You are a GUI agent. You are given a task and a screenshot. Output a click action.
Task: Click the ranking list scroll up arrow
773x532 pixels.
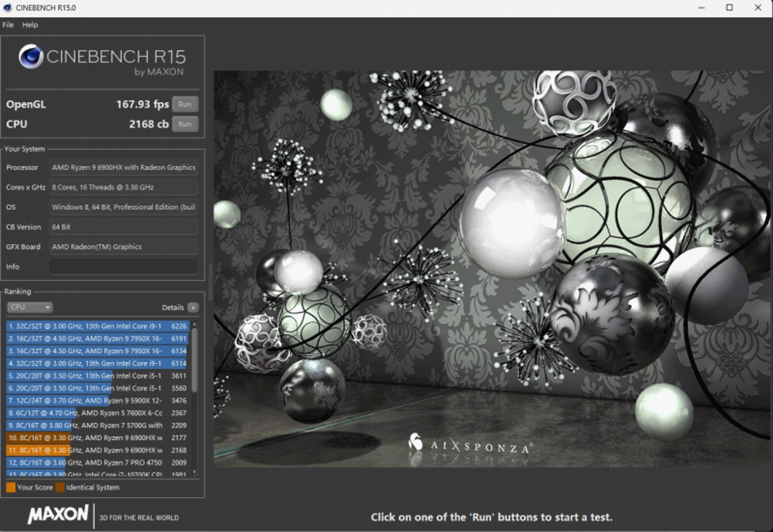195,324
